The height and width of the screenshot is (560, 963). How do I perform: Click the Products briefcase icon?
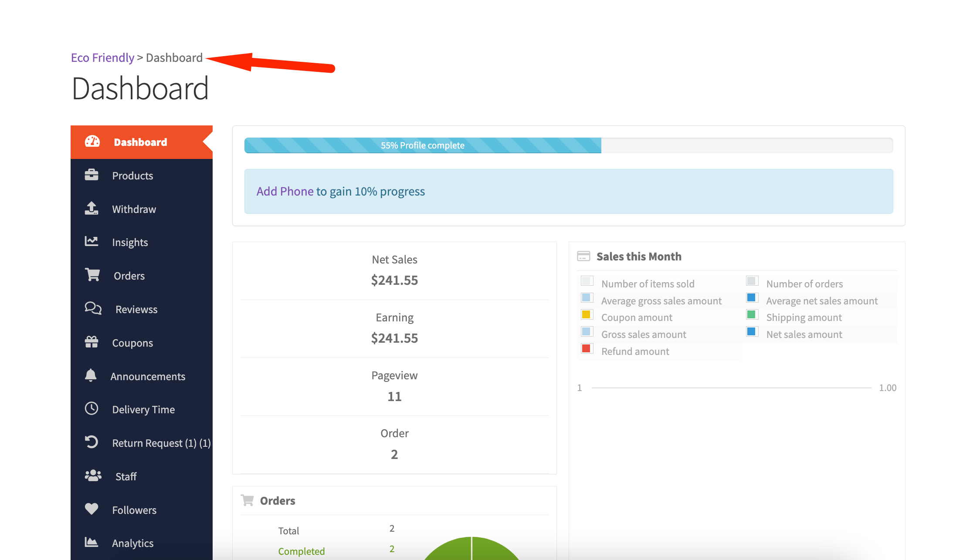pos(92,175)
